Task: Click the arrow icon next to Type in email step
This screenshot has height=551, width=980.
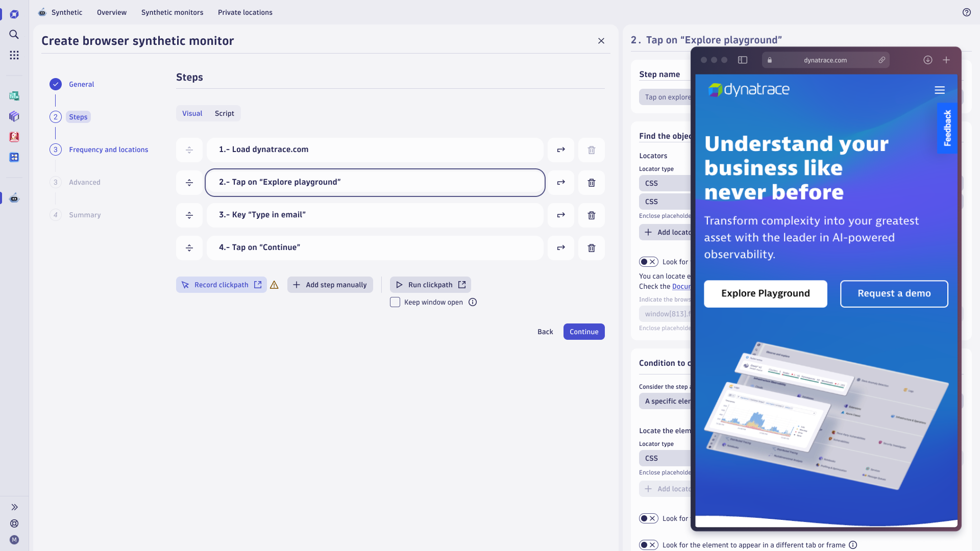Action: pyautogui.click(x=561, y=215)
